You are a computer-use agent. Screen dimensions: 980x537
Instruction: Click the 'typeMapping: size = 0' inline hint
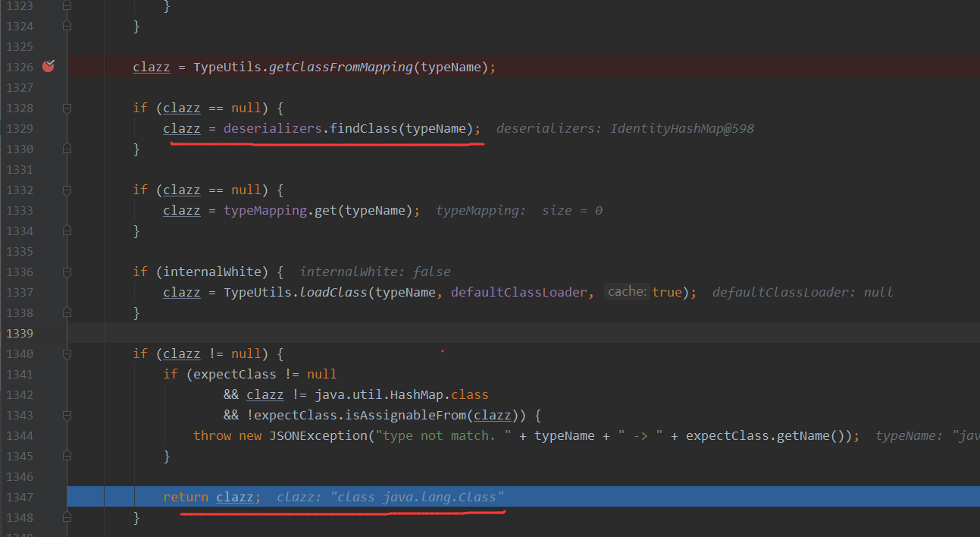click(x=519, y=210)
